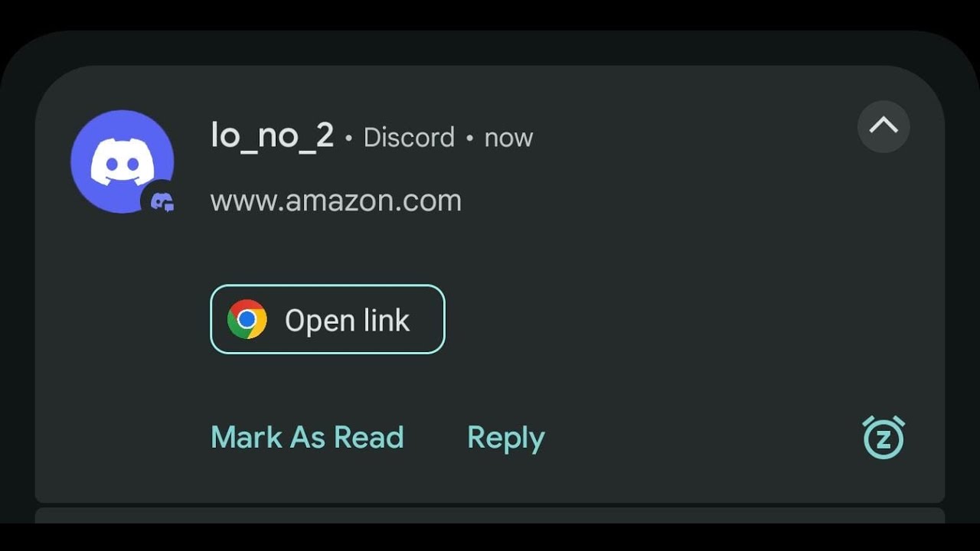
Task: Tap the dark area above the notification card
Action: click(x=490, y=47)
